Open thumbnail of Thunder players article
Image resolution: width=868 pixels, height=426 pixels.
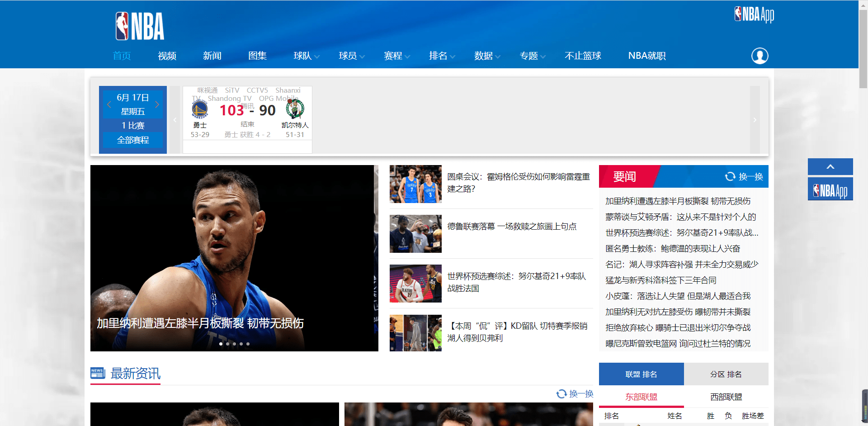(415, 184)
